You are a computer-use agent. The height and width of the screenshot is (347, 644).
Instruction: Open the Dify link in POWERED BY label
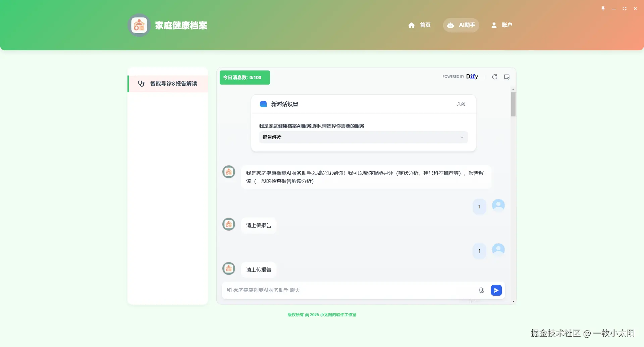point(472,77)
